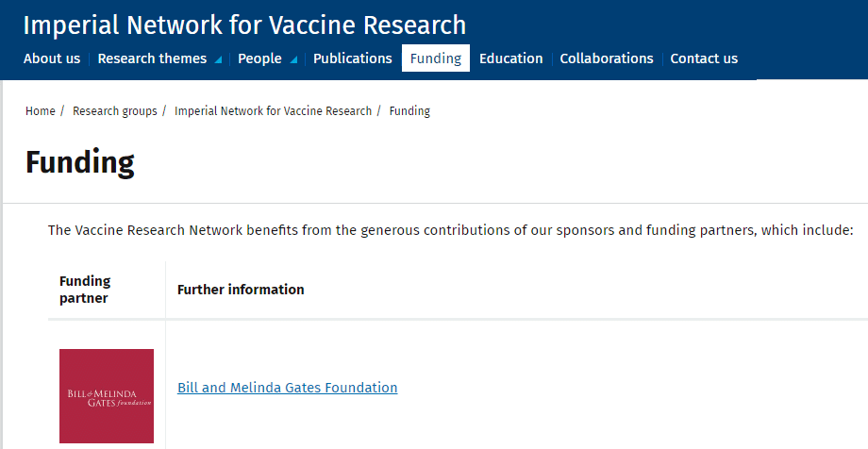Navigate to the Education page
The height and width of the screenshot is (449, 868).
pyautogui.click(x=510, y=58)
